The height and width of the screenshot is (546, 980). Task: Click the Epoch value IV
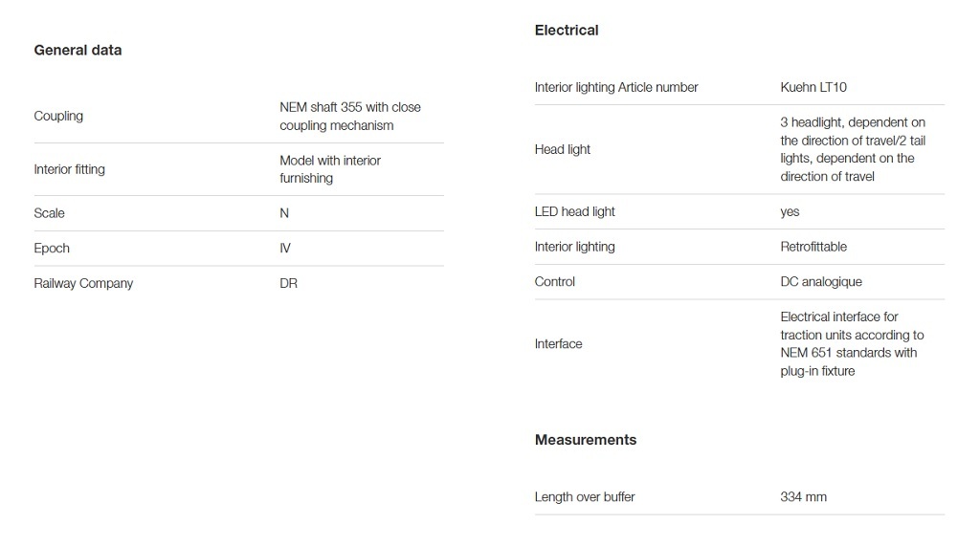285,249
